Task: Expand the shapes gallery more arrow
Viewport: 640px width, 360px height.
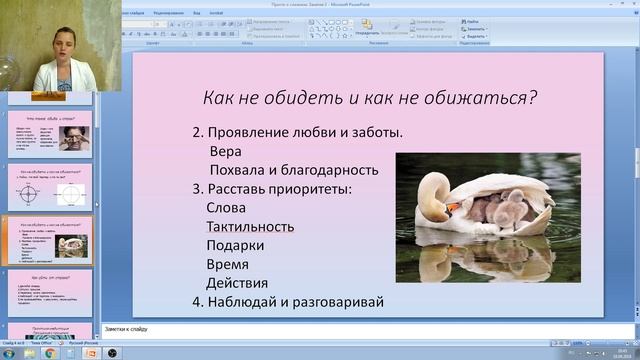Action: (x=351, y=36)
